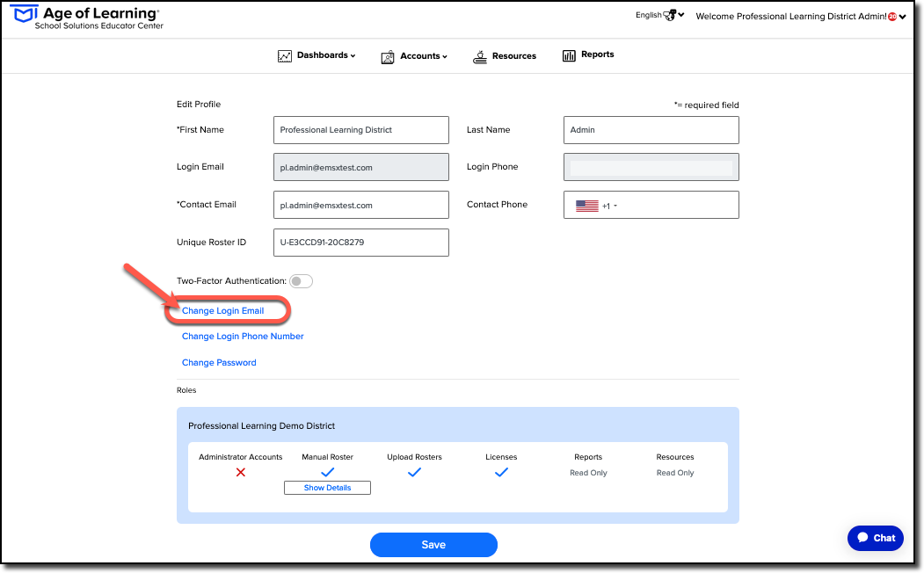The height and width of the screenshot is (573, 924).
Task: Click the US flag icon
Action: (x=587, y=206)
